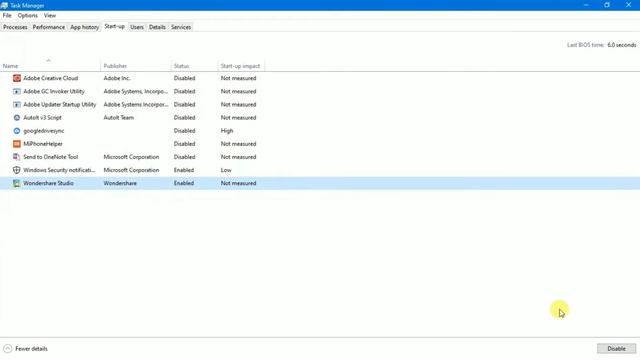Select the Adobe GC Invoker Utility name

(x=54, y=91)
